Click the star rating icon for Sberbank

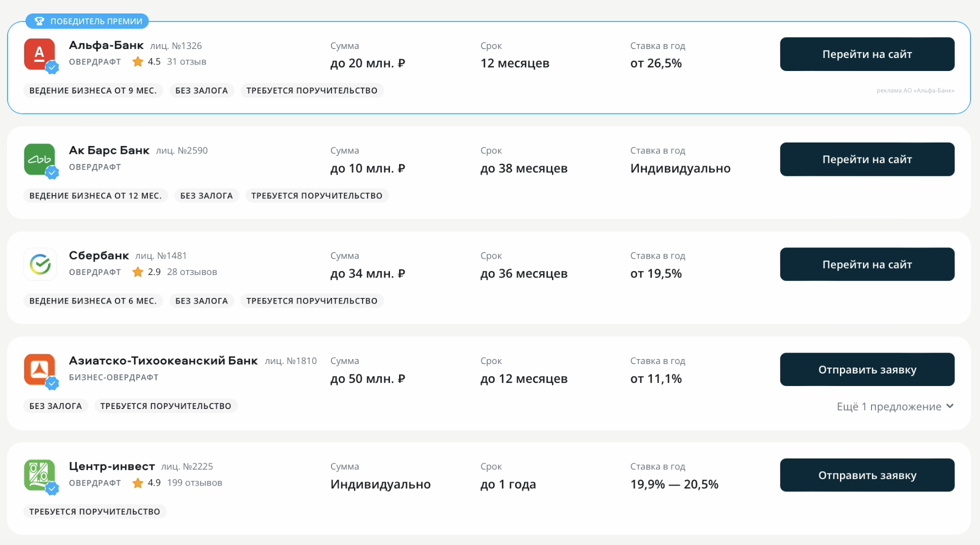click(x=137, y=272)
